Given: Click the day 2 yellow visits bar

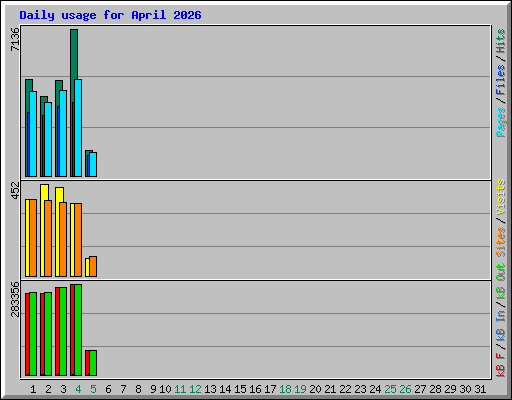Looking at the screenshot, I should (44, 192).
